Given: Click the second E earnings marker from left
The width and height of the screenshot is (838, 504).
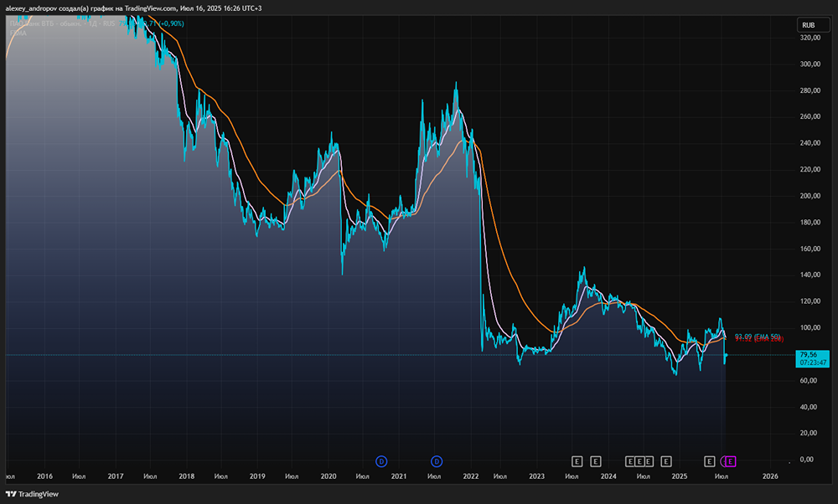Looking at the screenshot, I should 596,460.
